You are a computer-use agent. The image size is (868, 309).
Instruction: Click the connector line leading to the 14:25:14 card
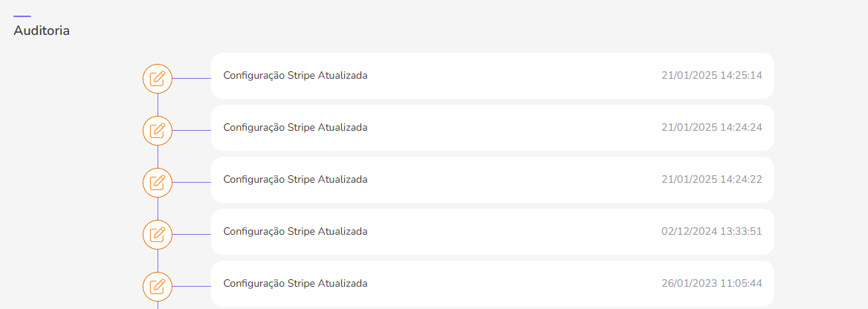coord(192,79)
